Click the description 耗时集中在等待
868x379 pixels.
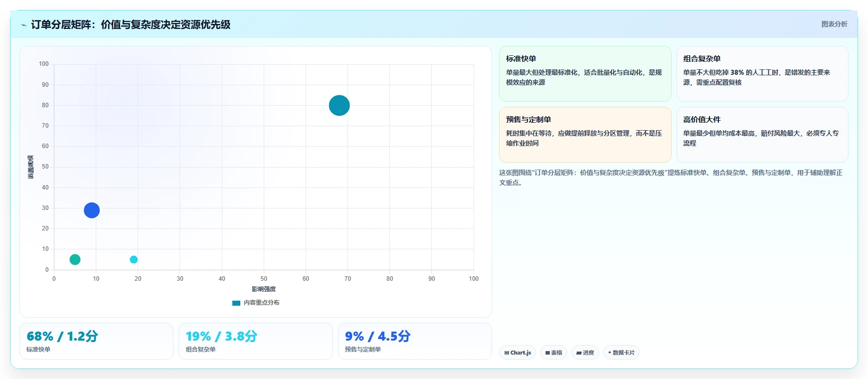[584, 138]
